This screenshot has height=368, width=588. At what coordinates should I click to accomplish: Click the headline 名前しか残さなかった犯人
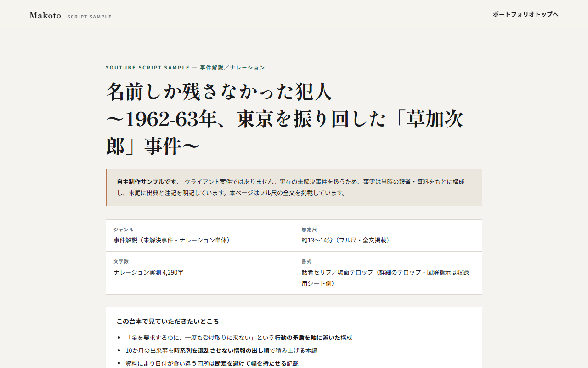219,92
